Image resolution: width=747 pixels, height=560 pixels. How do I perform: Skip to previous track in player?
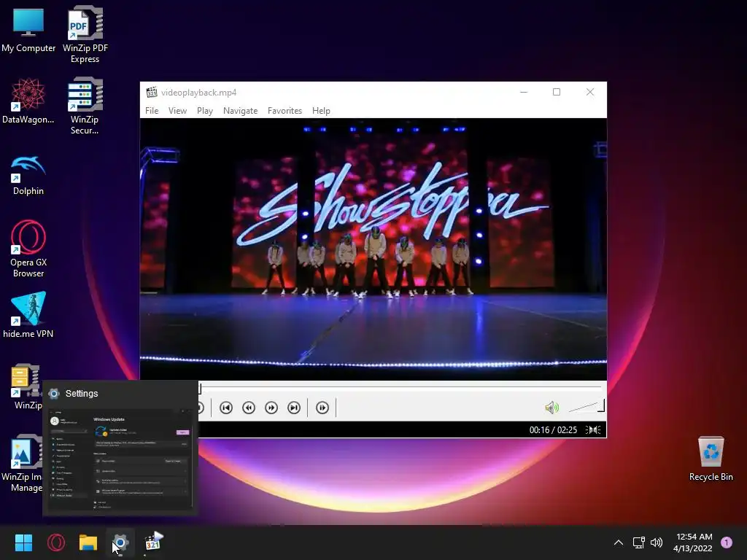(x=226, y=408)
